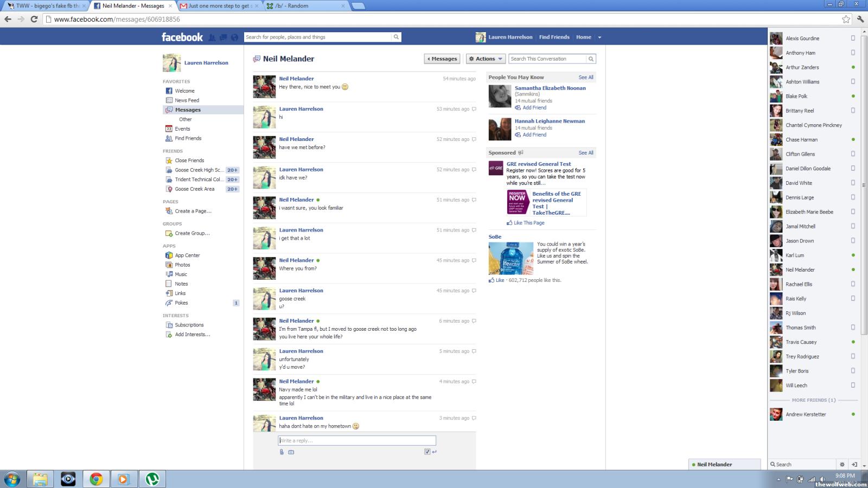868x488 pixels.
Task: Click the paperclip attach file icon
Action: click(282, 452)
